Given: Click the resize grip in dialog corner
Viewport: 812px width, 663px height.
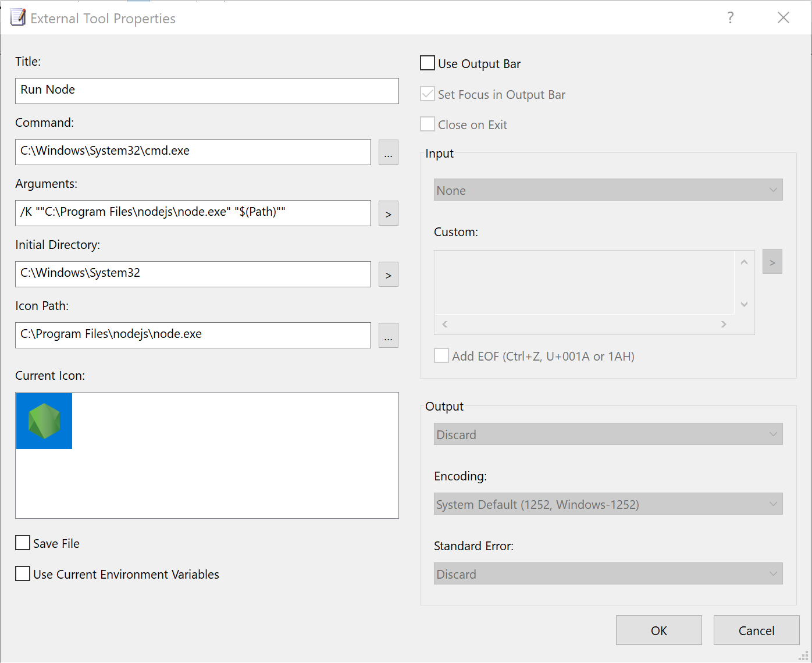Looking at the screenshot, I should coord(804,655).
